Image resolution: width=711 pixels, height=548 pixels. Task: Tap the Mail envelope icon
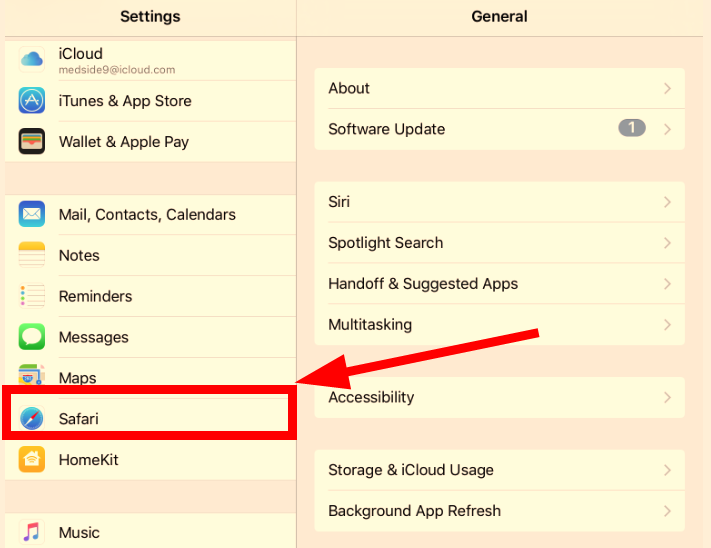(32, 214)
